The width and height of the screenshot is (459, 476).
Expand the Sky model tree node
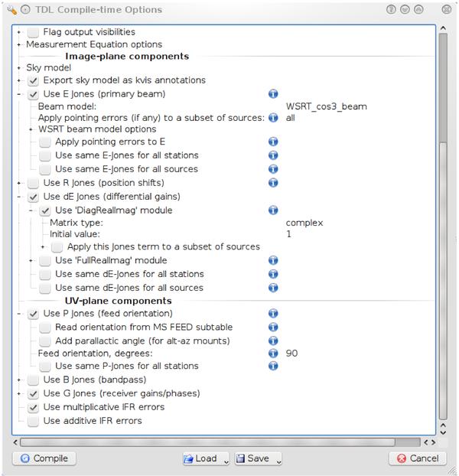pos(19,68)
